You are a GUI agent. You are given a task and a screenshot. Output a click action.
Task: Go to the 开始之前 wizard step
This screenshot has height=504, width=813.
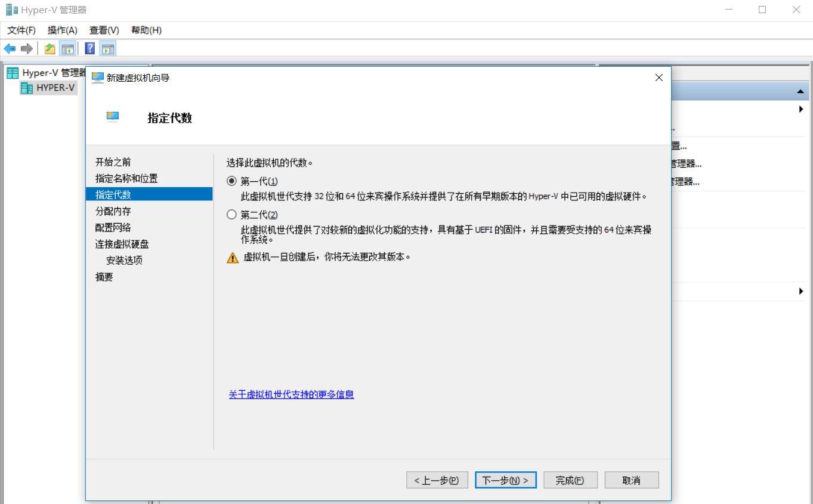113,162
